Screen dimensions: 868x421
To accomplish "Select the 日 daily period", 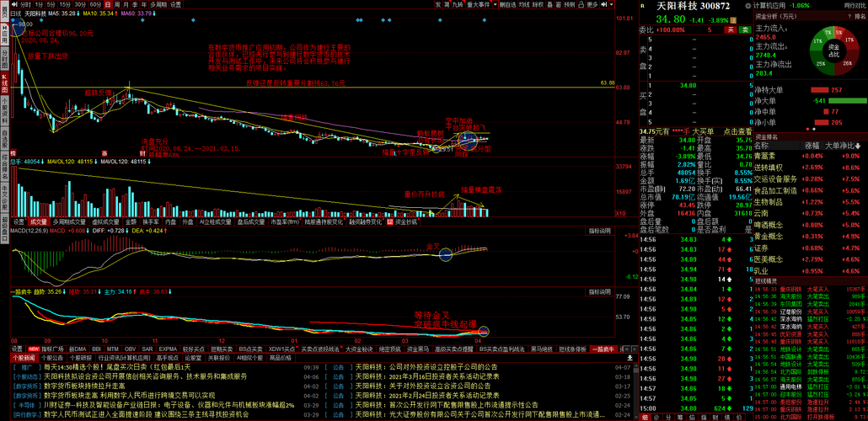I will point(108,4).
